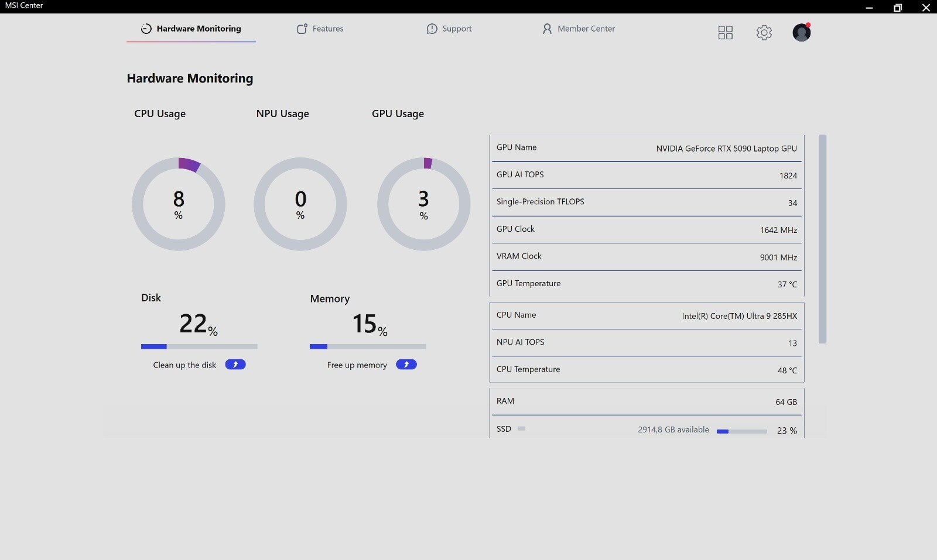This screenshot has width=937, height=560.
Task: Click the GPU Clock value 1642 MHz
Action: tap(778, 230)
